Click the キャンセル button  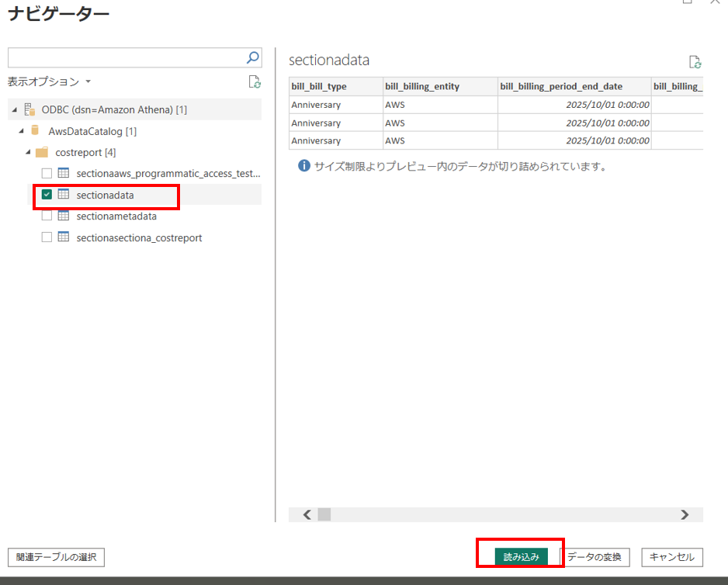(x=672, y=556)
